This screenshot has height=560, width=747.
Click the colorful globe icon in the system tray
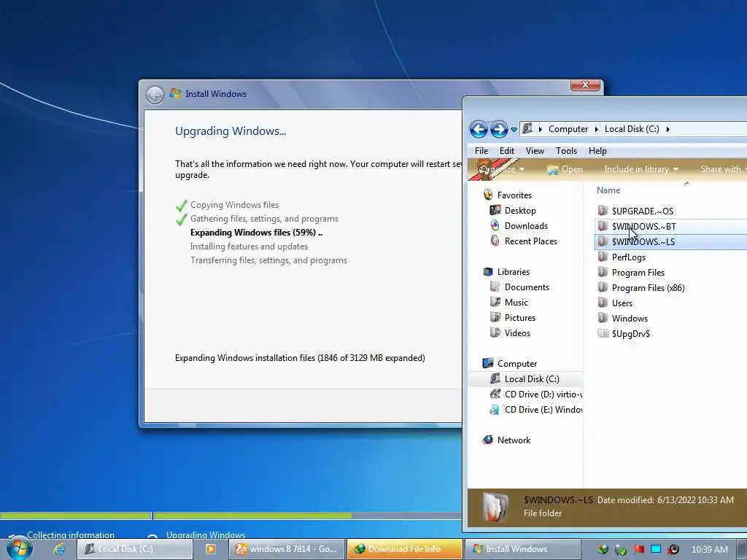[x=603, y=550]
